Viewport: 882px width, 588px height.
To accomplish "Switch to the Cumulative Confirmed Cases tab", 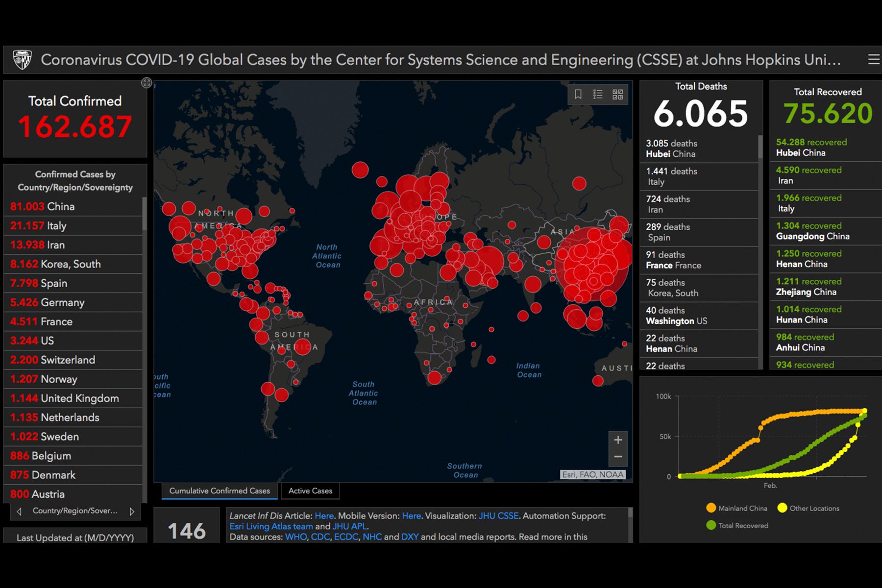I will (219, 490).
